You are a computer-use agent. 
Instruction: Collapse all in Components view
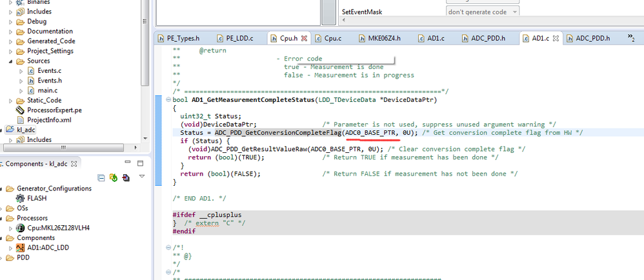101,177
